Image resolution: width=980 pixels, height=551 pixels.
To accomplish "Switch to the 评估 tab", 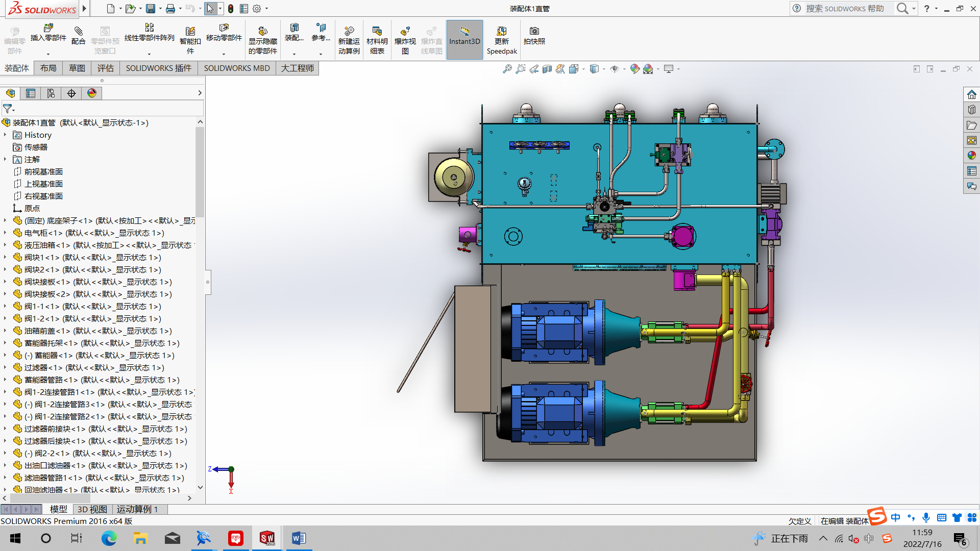I will tap(105, 68).
